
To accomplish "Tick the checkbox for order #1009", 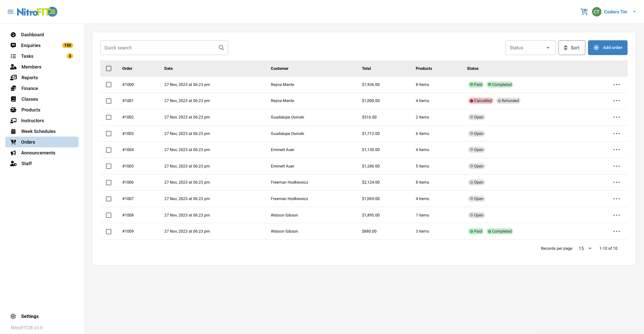I will (x=109, y=232).
